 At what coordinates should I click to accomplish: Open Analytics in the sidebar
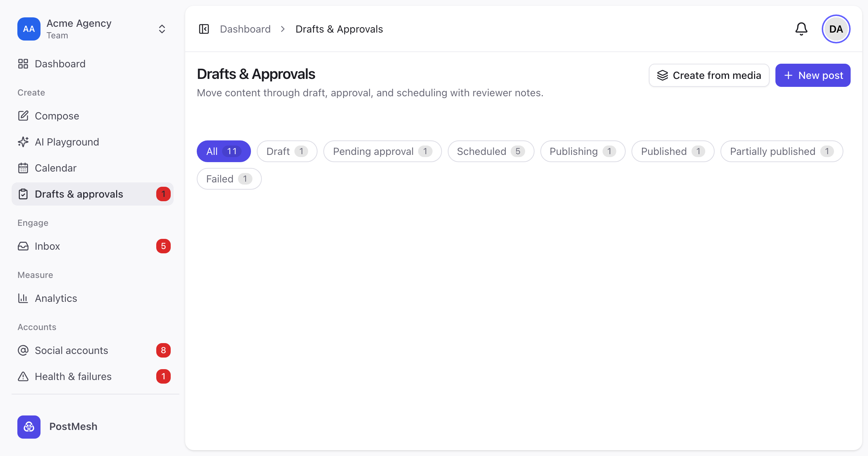tap(93, 298)
